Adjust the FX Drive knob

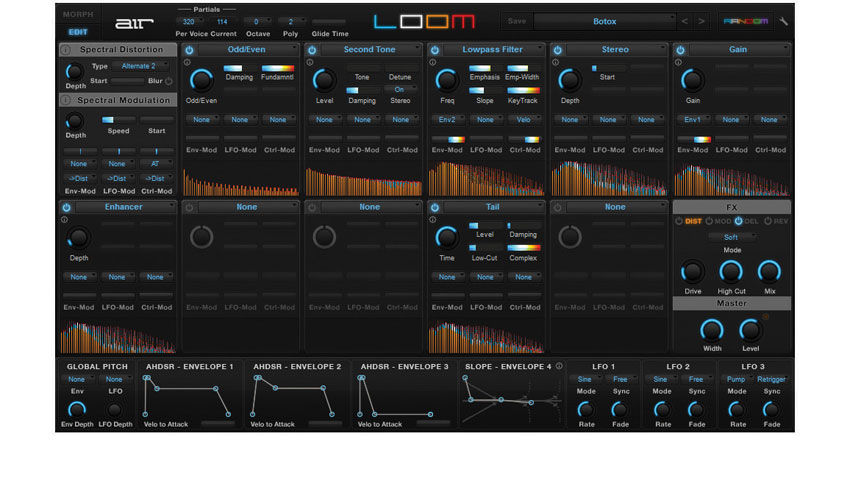(692, 272)
